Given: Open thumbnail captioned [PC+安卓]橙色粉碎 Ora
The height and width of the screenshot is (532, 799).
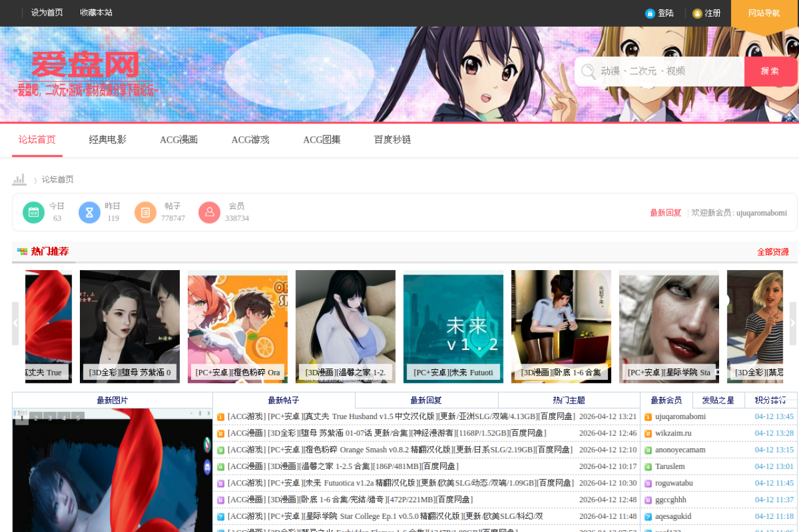Looking at the screenshot, I should [x=238, y=326].
